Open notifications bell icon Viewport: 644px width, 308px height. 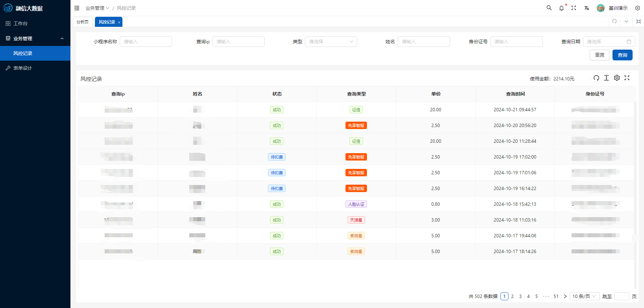click(x=561, y=8)
